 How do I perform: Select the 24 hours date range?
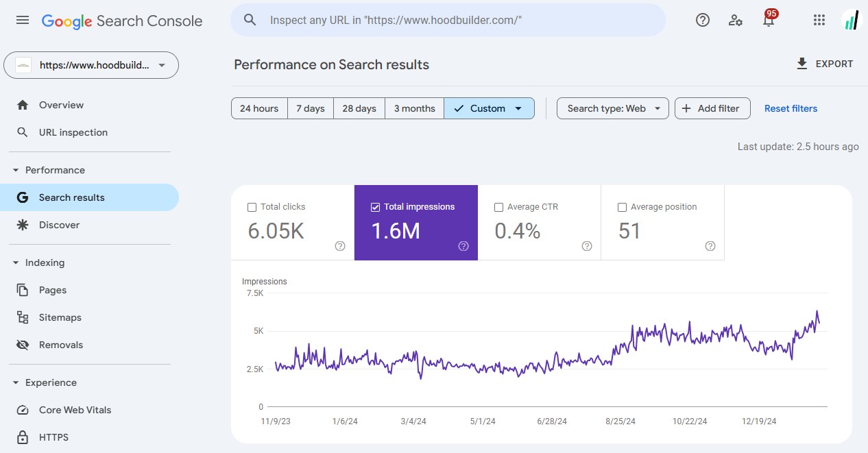259,108
